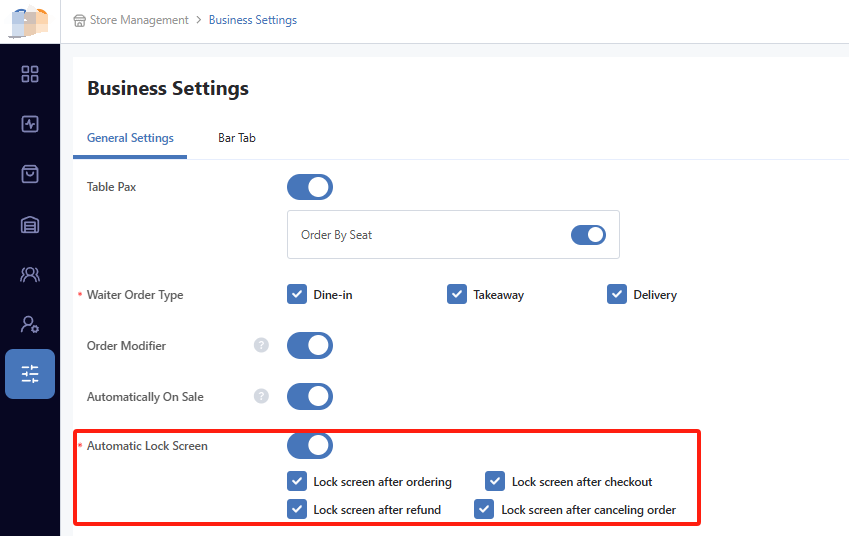Open the user settings icon in sidebar
849x536 pixels.
pyautogui.click(x=30, y=324)
